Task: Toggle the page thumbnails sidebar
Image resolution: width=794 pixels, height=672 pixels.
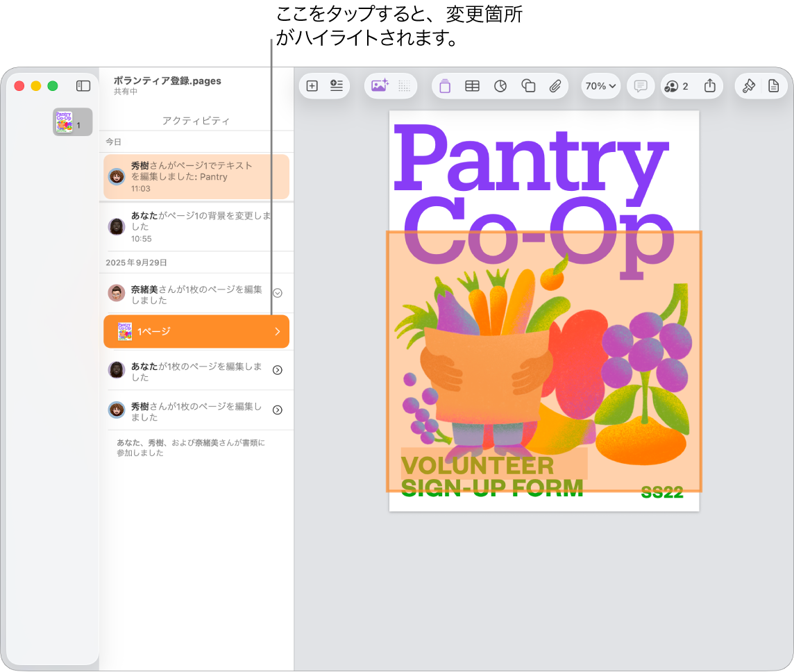Action: (83, 86)
